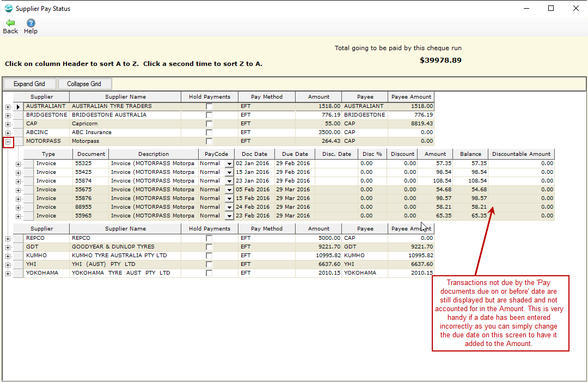The image size is (588, 382).
Task: Select row header of the GDT supplier
Action: (x=18, y=247)
